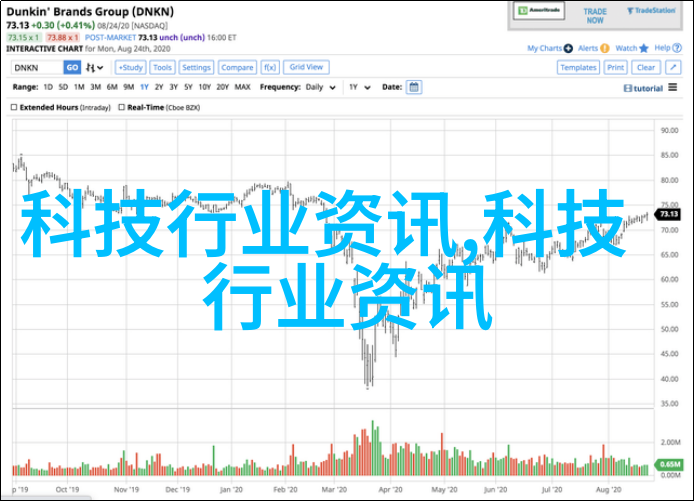This screenshot has width=695, height=502.
Task: Click the INTERACTIVE CHART label
Action: coord(44,49)
